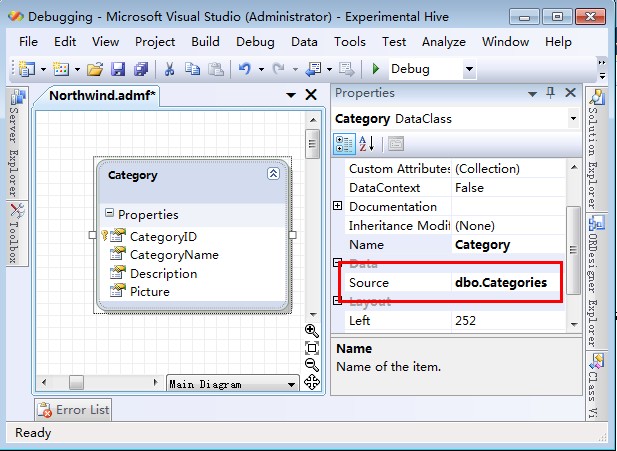This screenshot has height=451, width=617.
Task: Select the Description property in the diagram
Action: [163, 274]
